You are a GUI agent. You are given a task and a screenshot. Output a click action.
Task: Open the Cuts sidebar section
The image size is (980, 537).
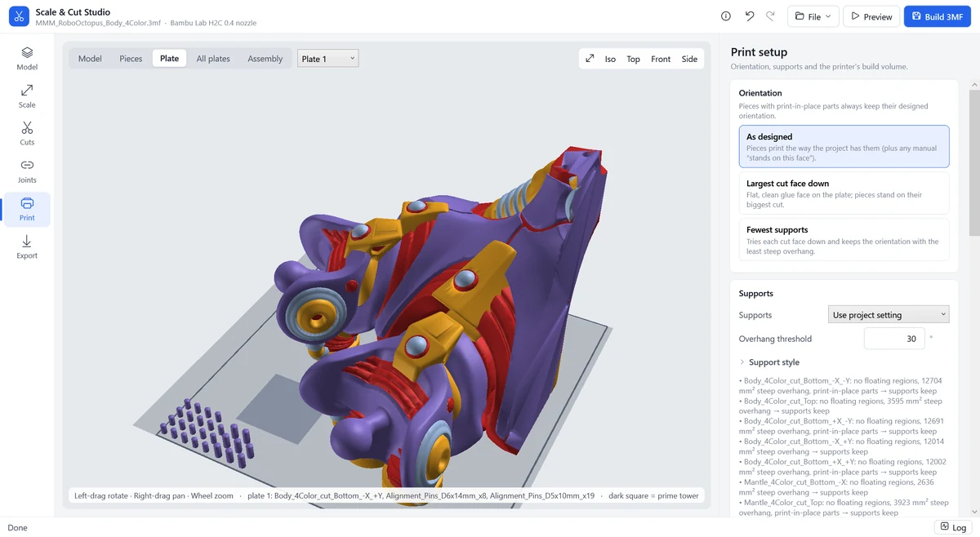pos(27,134)
